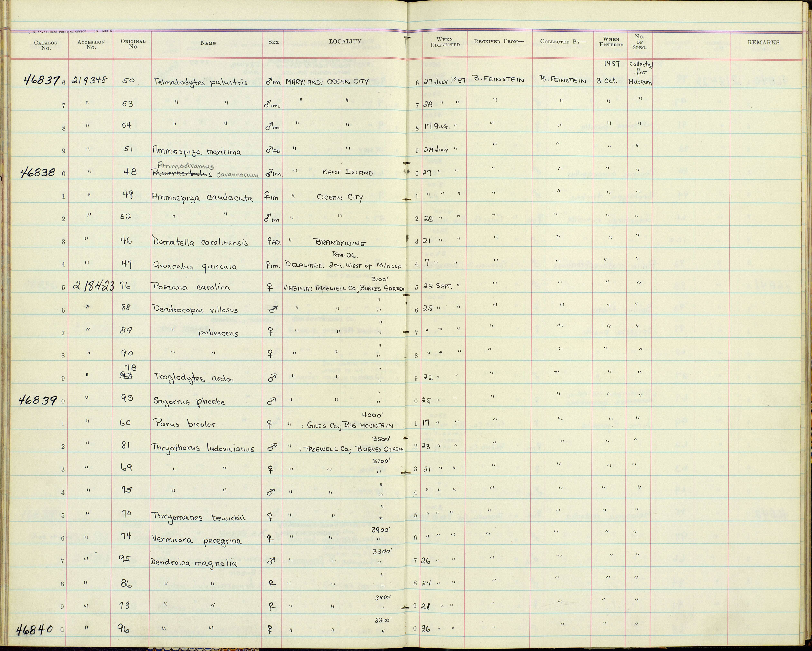The width and height of the screenshot is (812, 651).
Task: Select catalog number 46838
Action: tap(38, 173)
